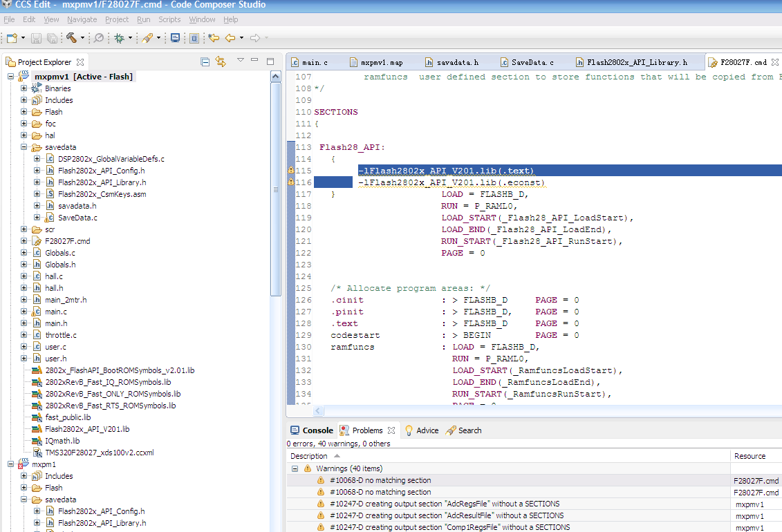Start debugging with the green bug icon
The image size is (782, 532).
coord(119,38)
